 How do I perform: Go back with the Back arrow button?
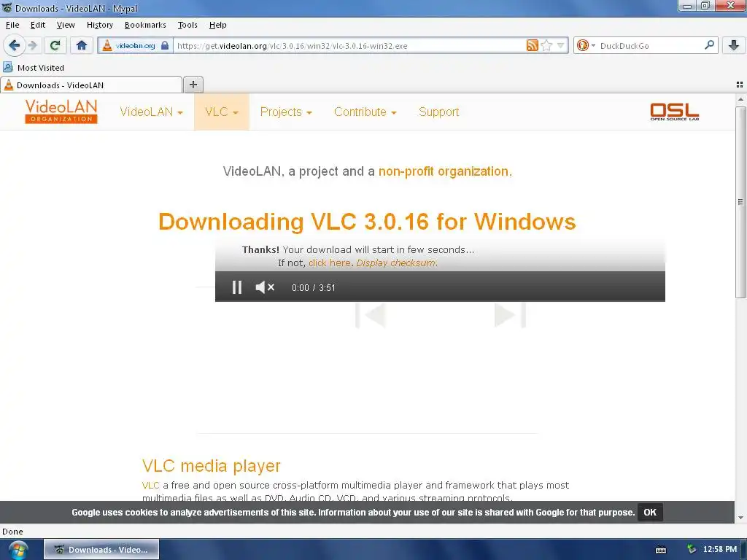coord(15,46)
